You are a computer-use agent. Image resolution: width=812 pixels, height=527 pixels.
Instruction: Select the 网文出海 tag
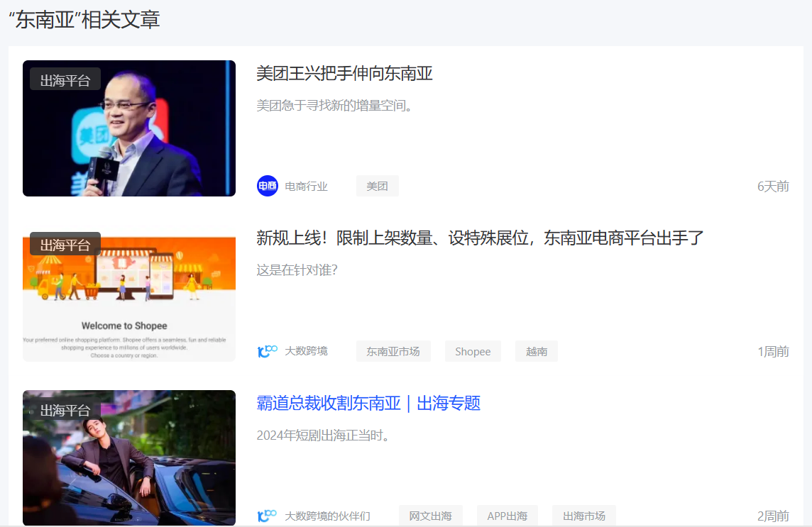tap(430, 516)
